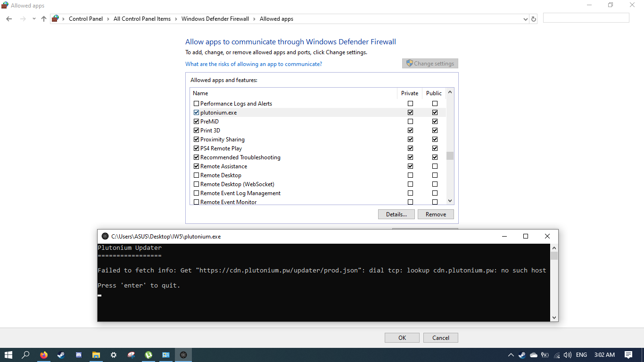
Task: Expand chevron after All Control Panel Items
Action: click(x=176, y=19)
